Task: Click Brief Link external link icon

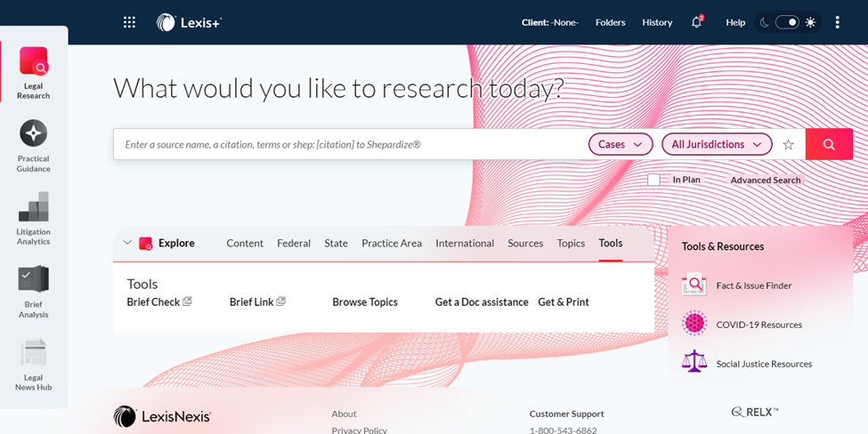Action: (280, 301)
